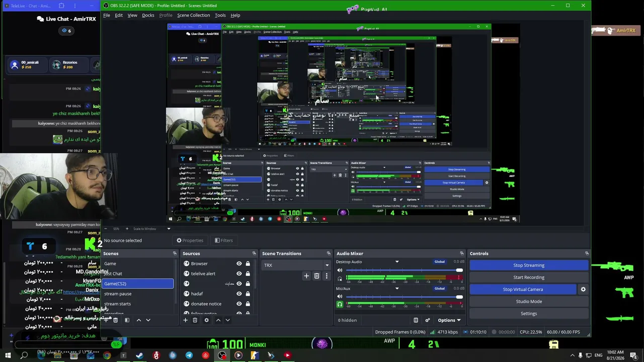This screenshot has height=362, width=644.
Task: Open Steam from the Windows taskbar
Action: pos(139,355)
